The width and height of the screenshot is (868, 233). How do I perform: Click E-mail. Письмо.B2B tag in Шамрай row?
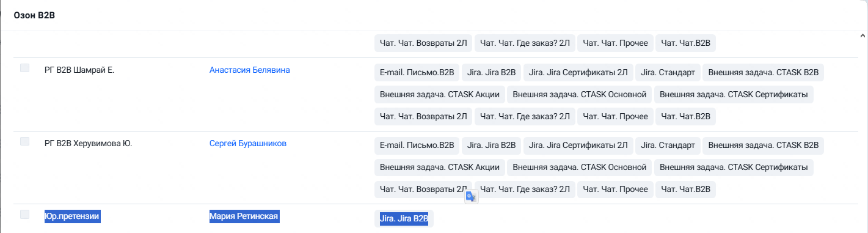click(417, 72)
